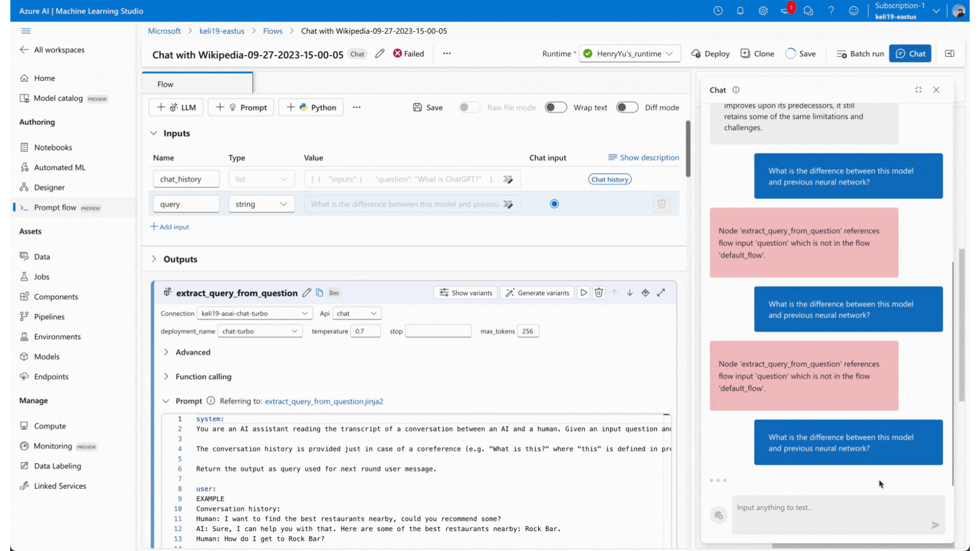Edit flow title with pencil icon
Screen dimensions: 980x551
coord(379,54)
